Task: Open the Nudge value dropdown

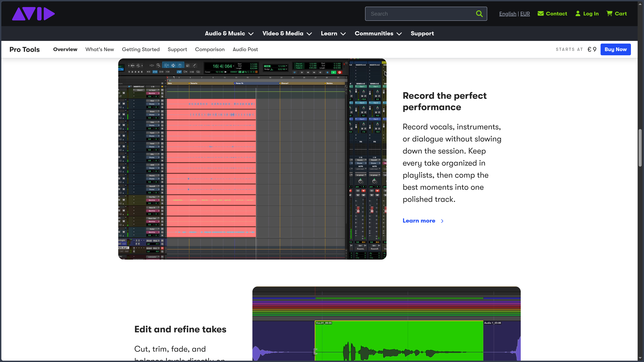Action: [x=286, y=69]
